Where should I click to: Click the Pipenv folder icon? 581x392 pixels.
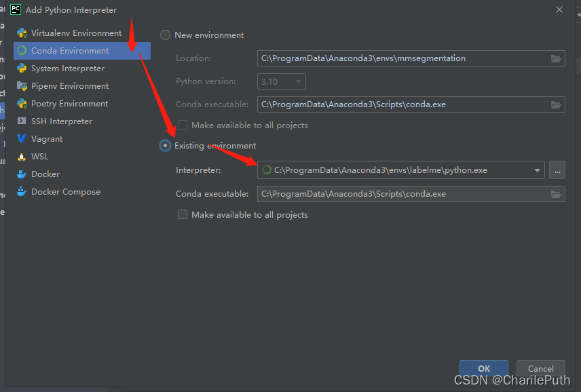pos(22,86)
